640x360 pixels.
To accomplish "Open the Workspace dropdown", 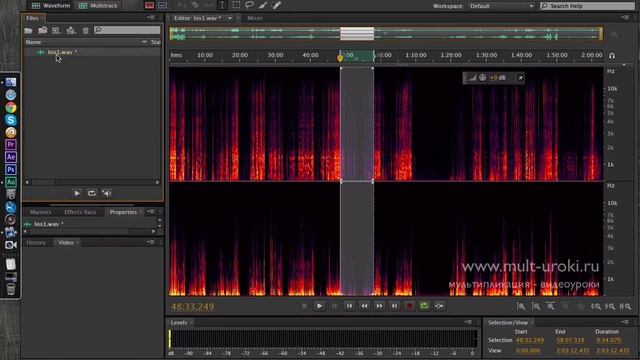I will [x=501, y=6].
